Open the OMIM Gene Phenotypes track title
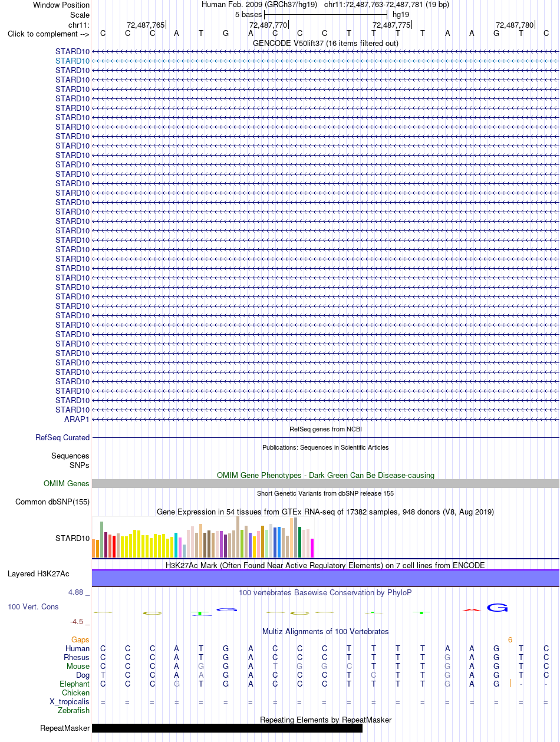The image size is (560, 742). [x=325, y=475]
